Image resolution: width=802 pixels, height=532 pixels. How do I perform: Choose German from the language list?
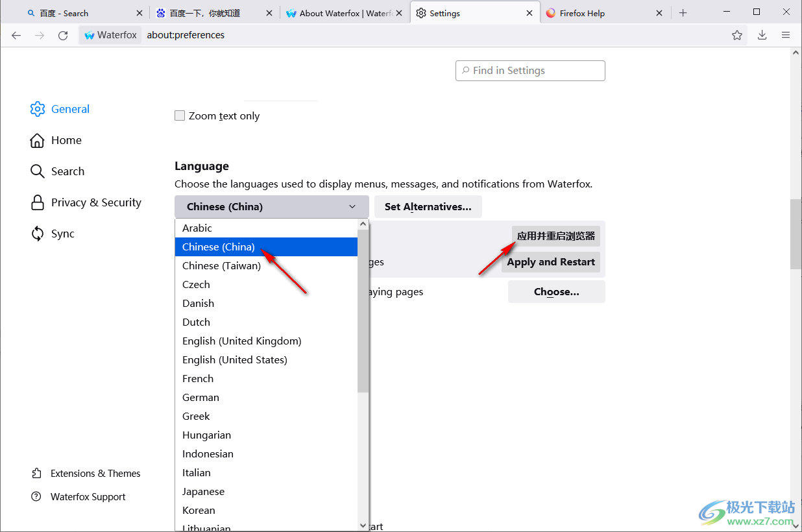click(x=266, y=397)
